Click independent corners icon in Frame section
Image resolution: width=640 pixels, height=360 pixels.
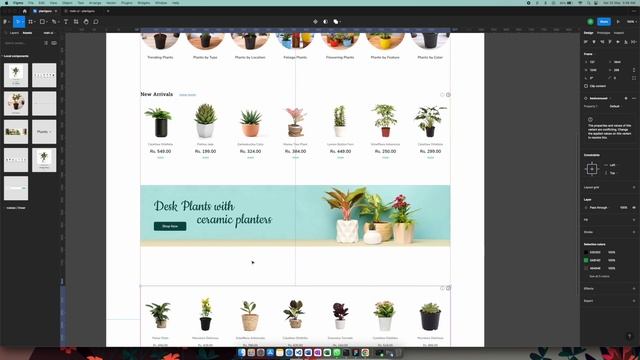tap(634, 78)
